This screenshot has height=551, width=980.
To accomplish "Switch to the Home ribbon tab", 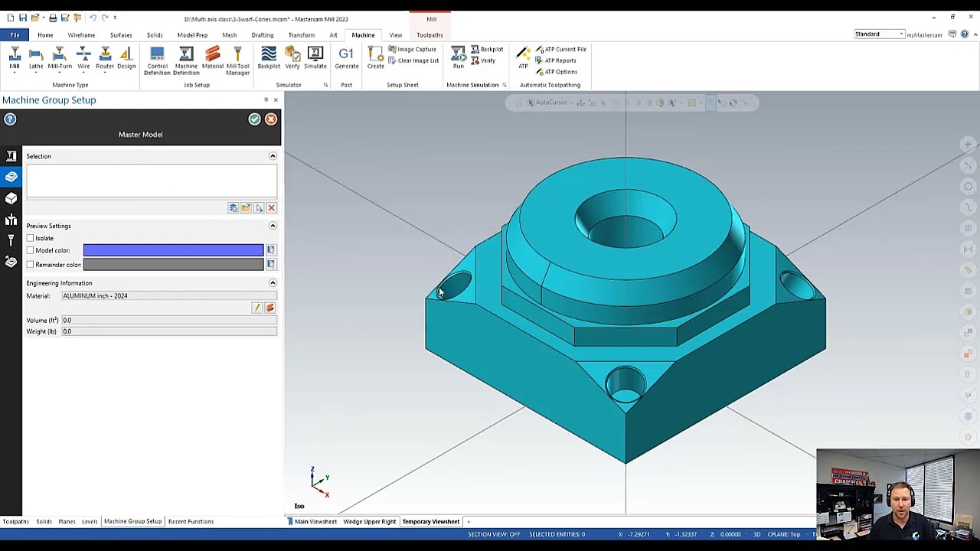I will pyautogui.click(x=45, y=35).
